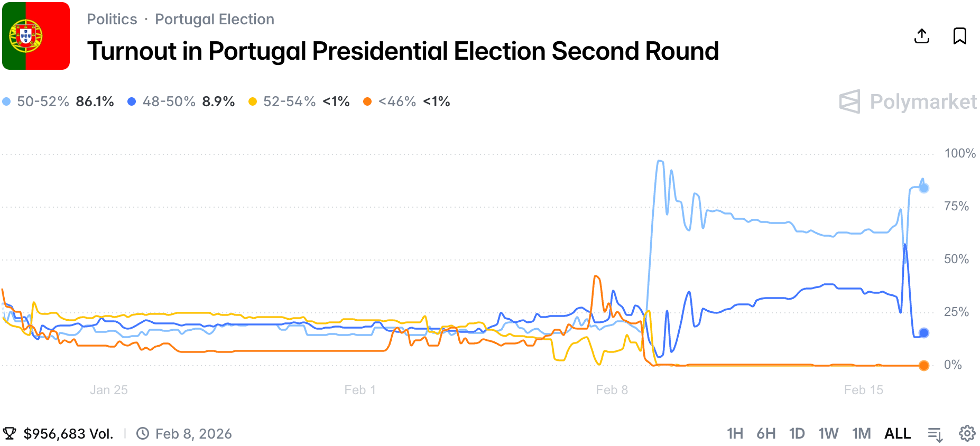Select the 6H time range
The height and width of the screenshot is (446, 980).
[766, 433]
